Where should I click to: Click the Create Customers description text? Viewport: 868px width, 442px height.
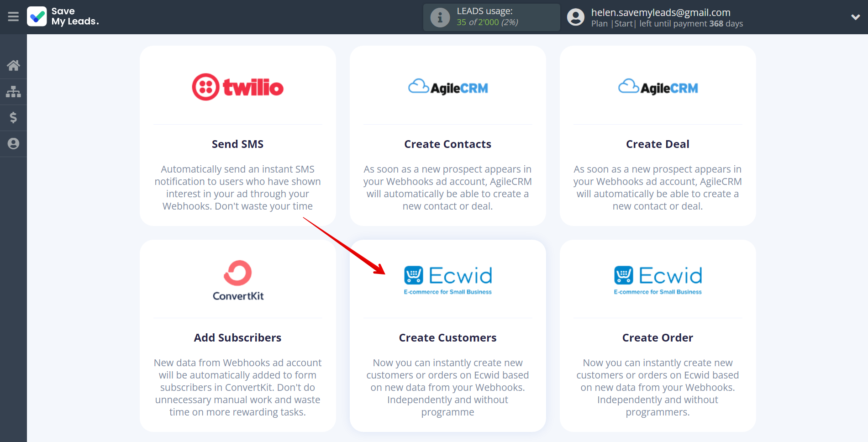point(448,388)
